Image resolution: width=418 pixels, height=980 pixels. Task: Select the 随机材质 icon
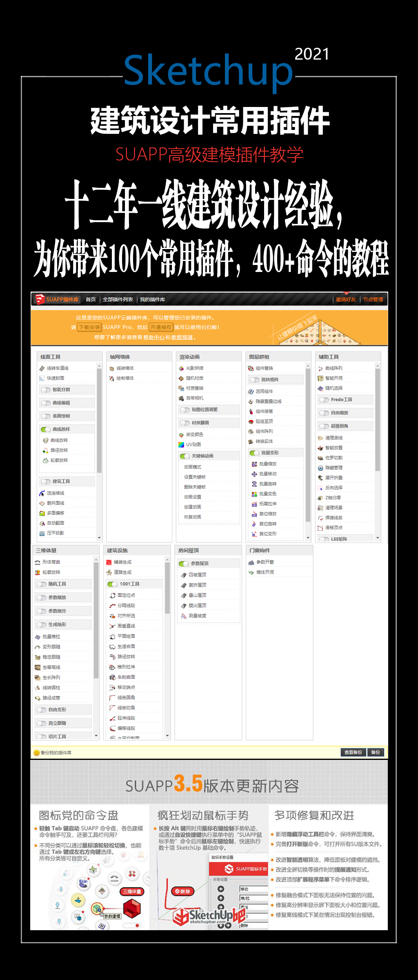tap(181, 378)
